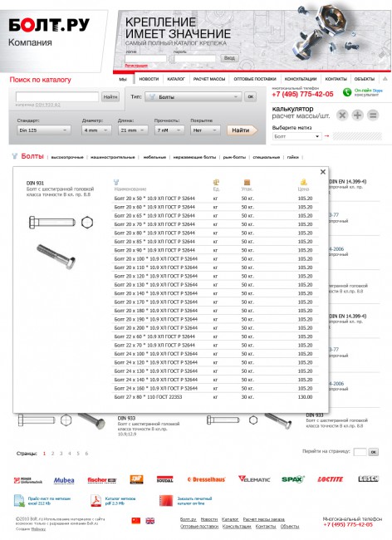
Task: Click coins icon above Цена column
Action: (x=303, y=182)
